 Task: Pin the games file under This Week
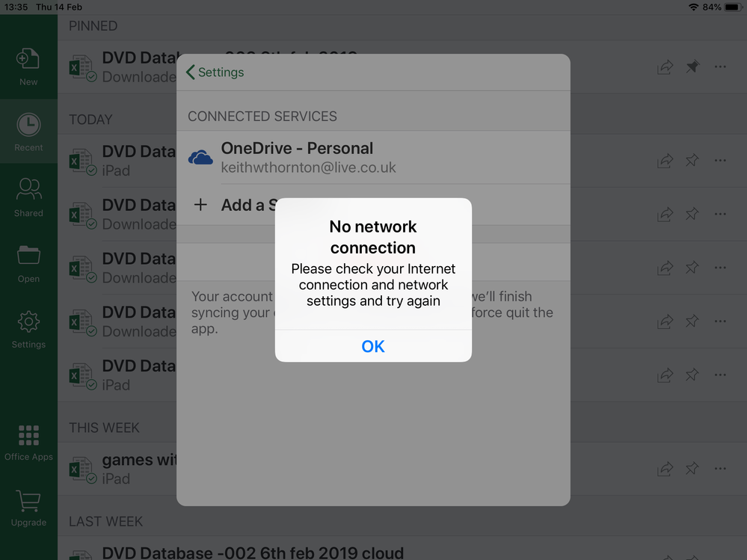pos(692,469)
